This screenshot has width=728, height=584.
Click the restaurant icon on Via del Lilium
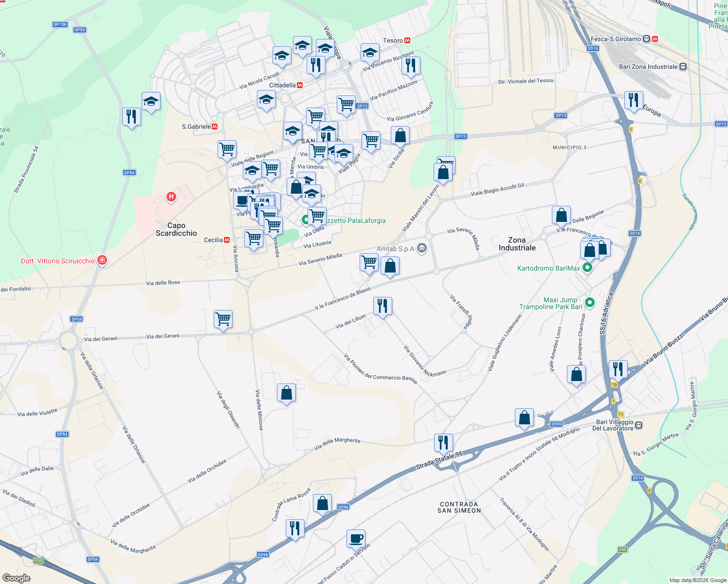382,306
